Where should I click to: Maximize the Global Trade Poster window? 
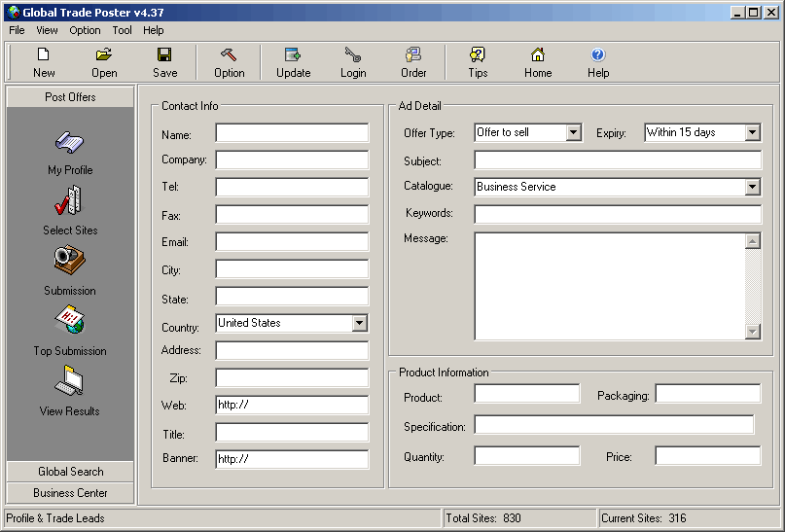click(753, 13)
